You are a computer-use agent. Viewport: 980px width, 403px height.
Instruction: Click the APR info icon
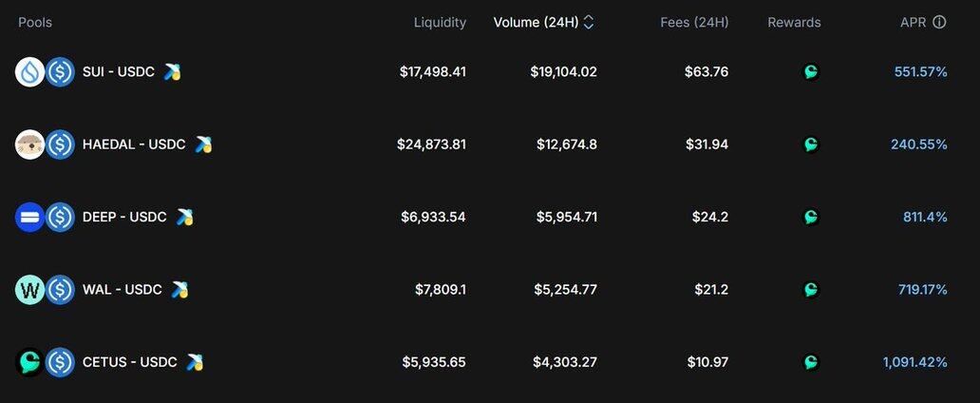pyautogui.click(x=939, y=22)
